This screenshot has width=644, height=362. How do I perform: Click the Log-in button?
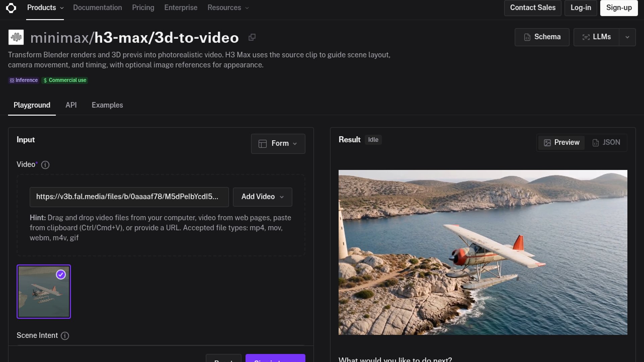tap(581, 8)
